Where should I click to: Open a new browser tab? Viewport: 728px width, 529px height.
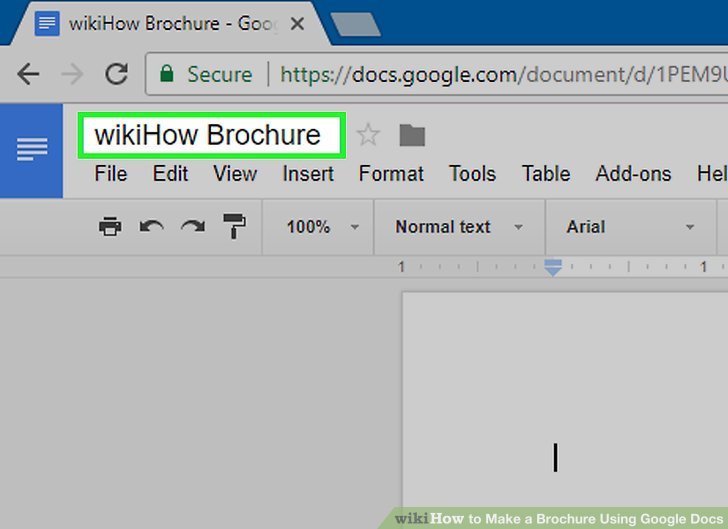click(x=356, y=25)
